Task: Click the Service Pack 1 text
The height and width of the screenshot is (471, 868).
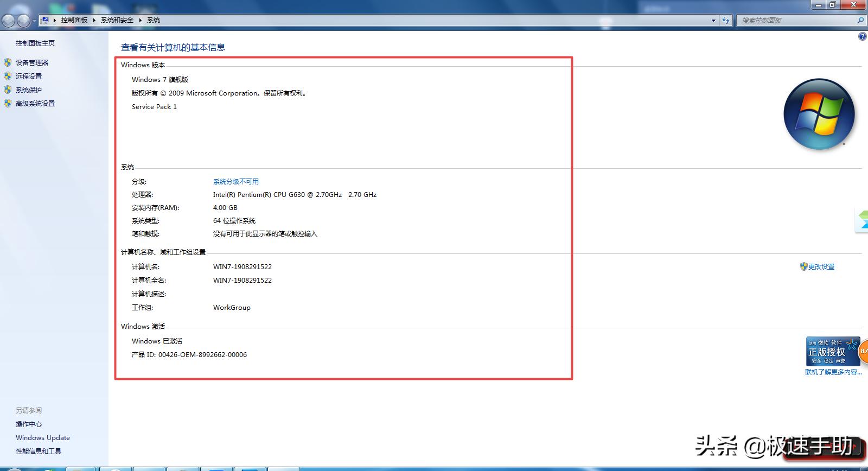Action: [154, 107]
